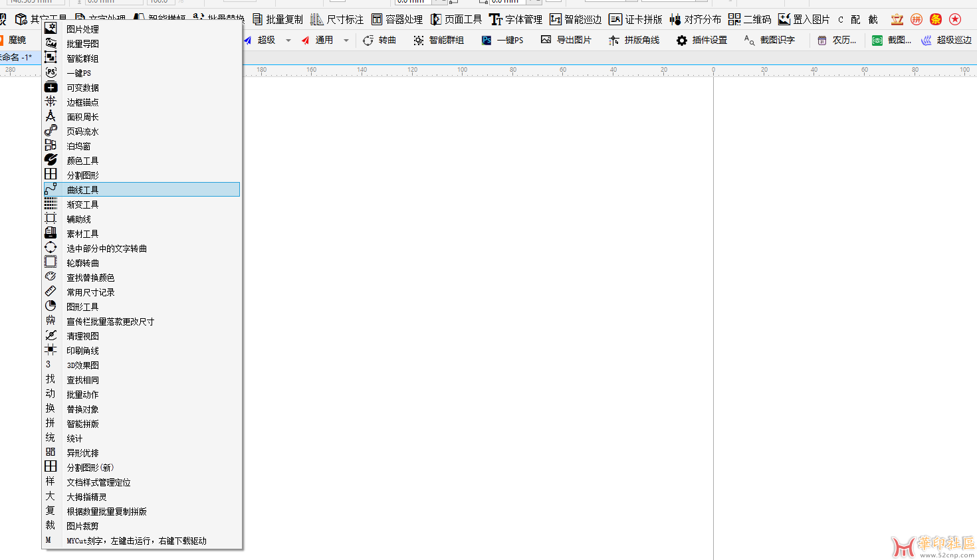This screenshot has width=977, height=560.
Task: Click the 二维码 QR code icon
Action: coord(734,19)
